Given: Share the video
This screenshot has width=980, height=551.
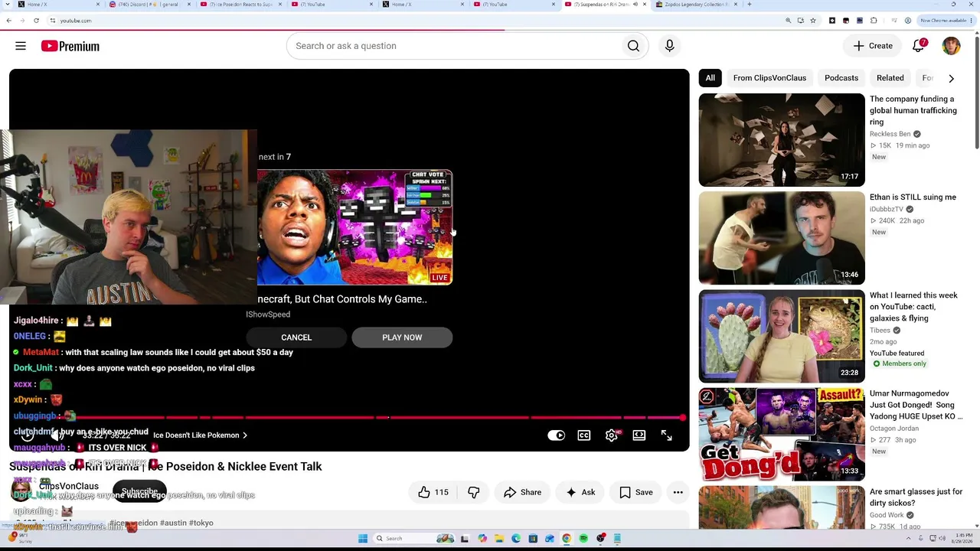Looking at the screenshot, I should (522, 492).
